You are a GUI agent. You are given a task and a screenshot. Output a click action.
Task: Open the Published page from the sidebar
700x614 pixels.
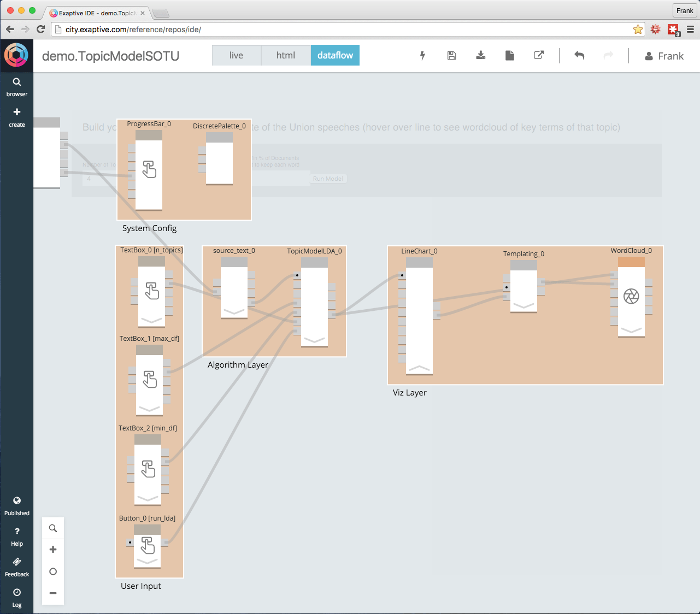point(16,505)
